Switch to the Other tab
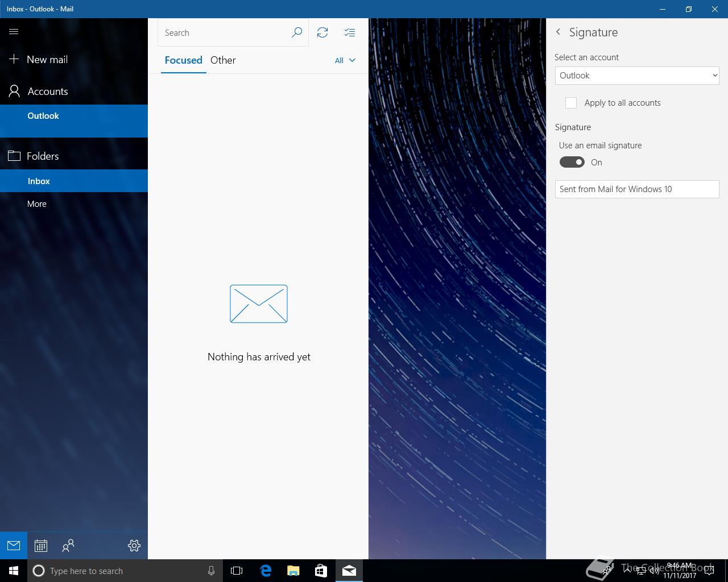Screen dimensions: 728x582 coord(223,60)
